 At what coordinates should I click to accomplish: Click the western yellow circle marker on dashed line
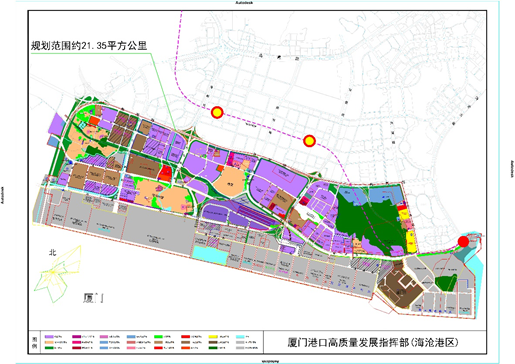(217, 113)
